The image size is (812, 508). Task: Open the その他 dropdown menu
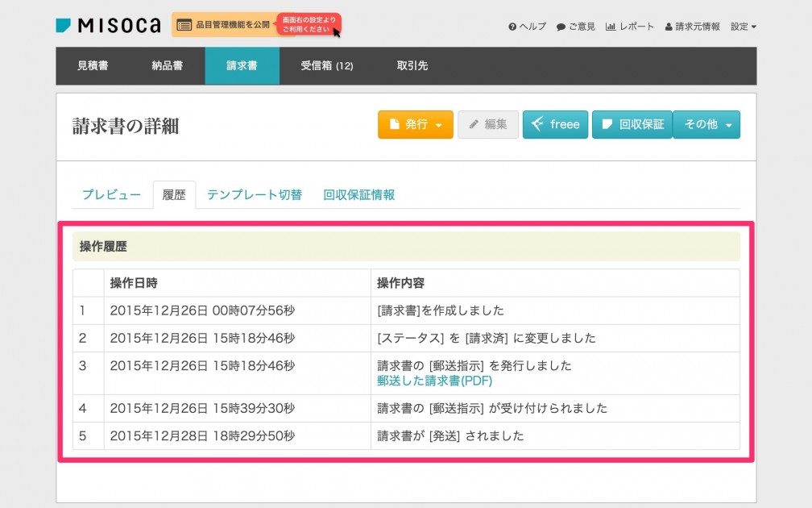pyautogui.click(x=706, y=125)
